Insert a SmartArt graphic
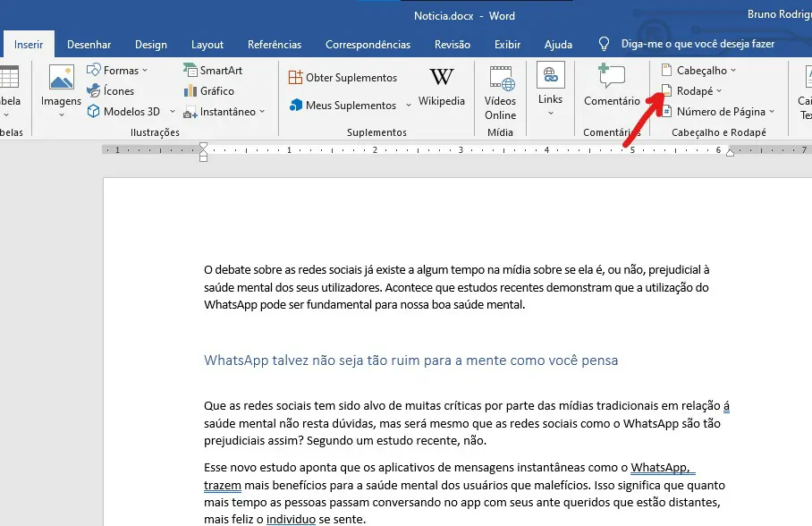Image resolution: width=812 pixels, height=526 pixels. (213, 70)
